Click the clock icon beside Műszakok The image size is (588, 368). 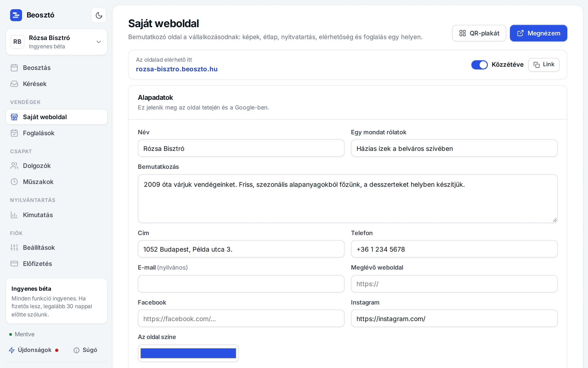(14, 182)
